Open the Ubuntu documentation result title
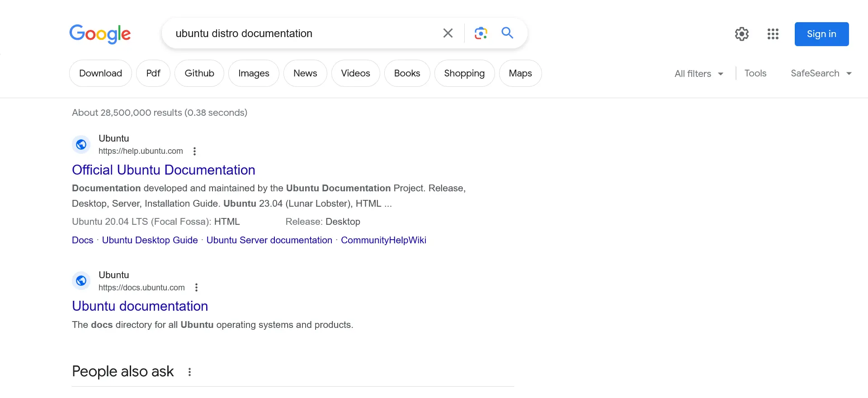This screenshot has width=868, height=398. [x=140, y=306]
